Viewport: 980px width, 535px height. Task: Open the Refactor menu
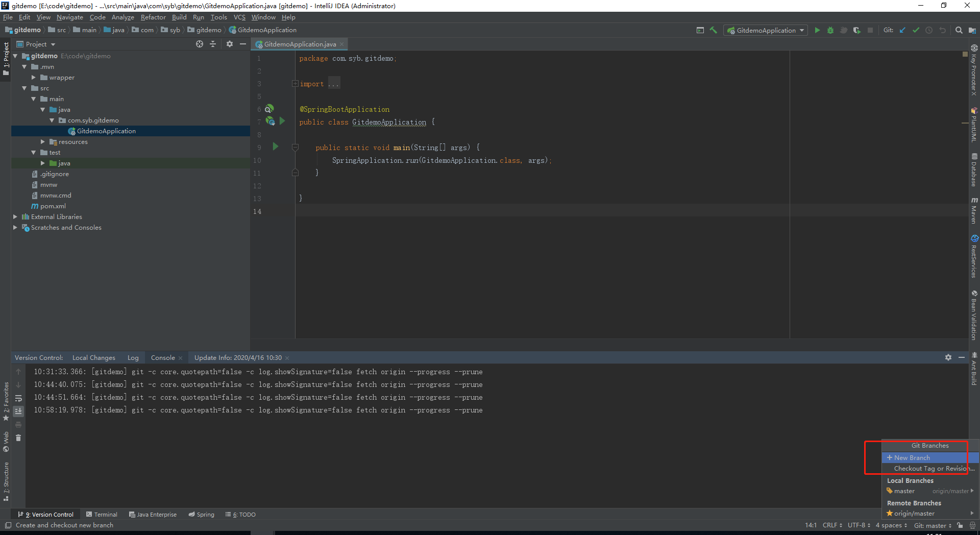click(x=153, y=17)
